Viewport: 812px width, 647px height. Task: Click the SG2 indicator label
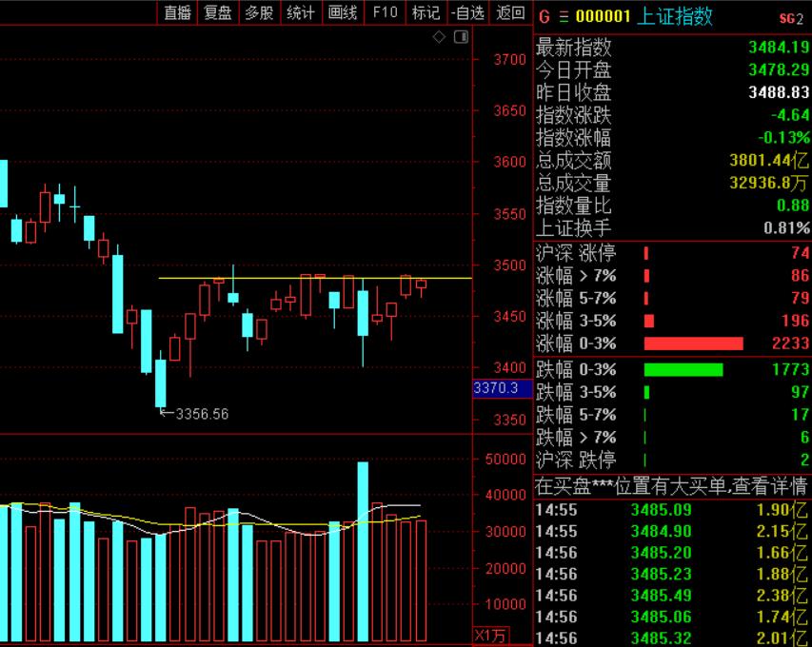coord(791,19)
